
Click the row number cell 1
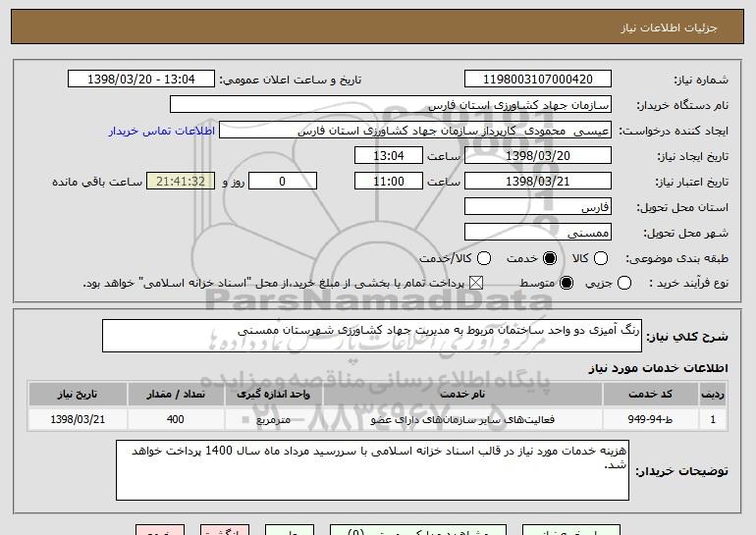click(713, 419)
